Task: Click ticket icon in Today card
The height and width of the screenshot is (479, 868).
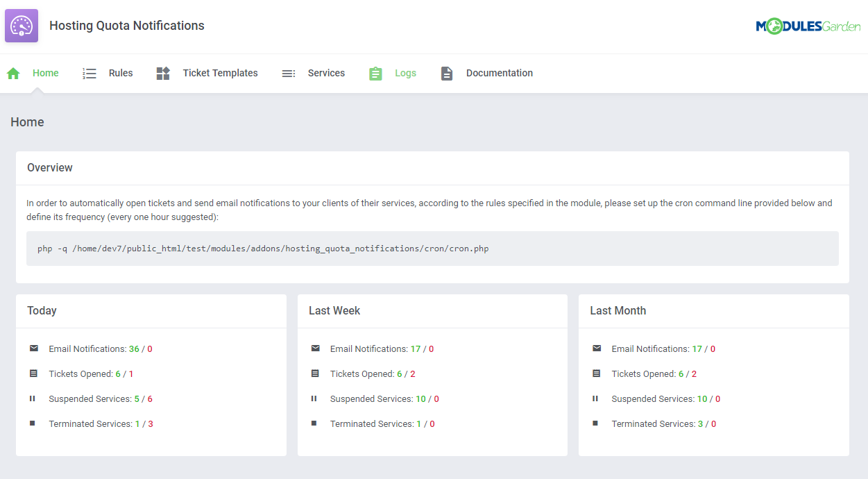Action: click(x=34, y=373)
